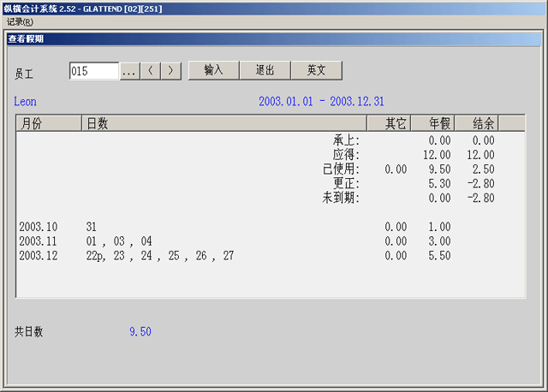This screenshot has width=548, height=392.
Task: Switch language with the 英文 button
Action: pyautogui.click(x=316, y=70)
